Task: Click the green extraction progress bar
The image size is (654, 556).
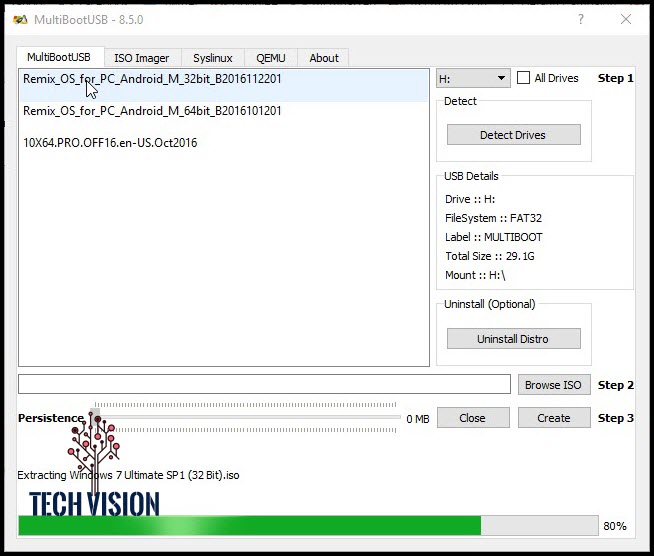Action: tap(308, 526)
